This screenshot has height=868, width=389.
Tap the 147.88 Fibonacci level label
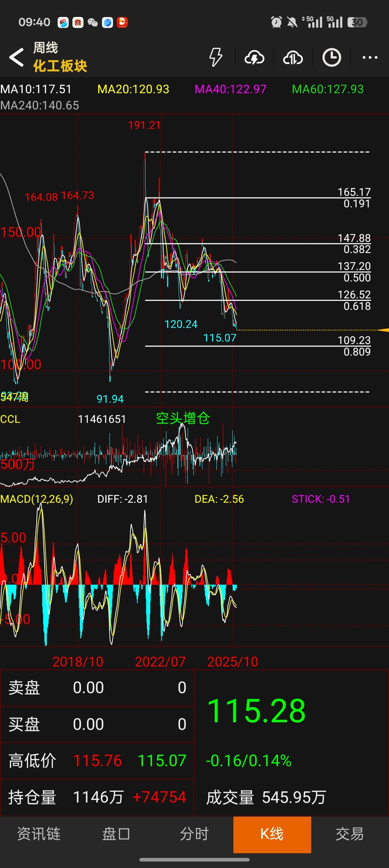[x=354, y=238]
